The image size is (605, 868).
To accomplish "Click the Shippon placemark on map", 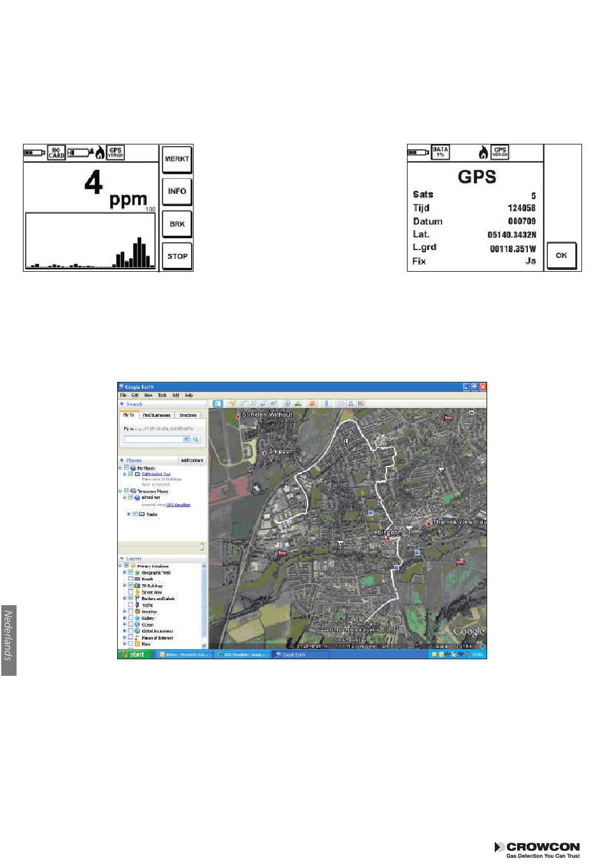I will point(263,452).
